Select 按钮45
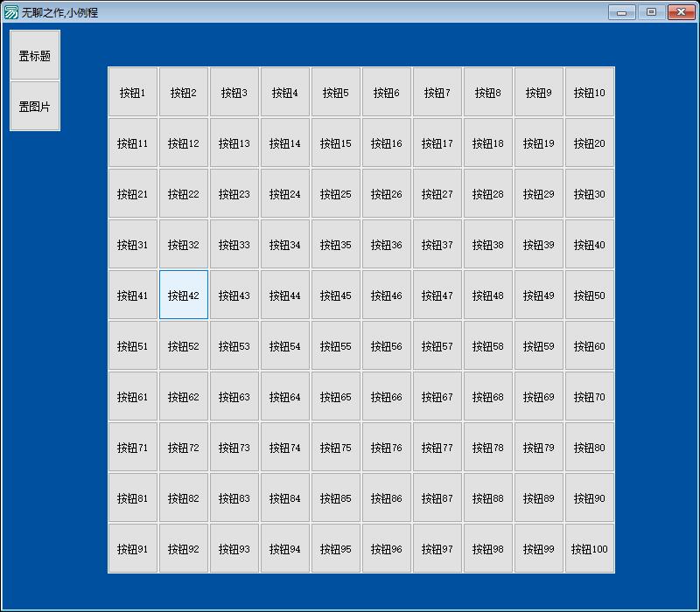 pos(336,295)
